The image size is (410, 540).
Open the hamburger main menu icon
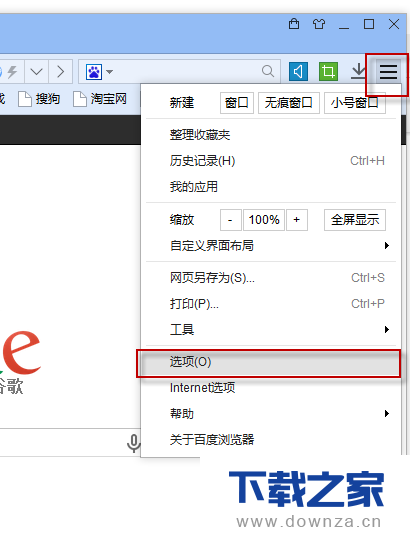point(388,72)
